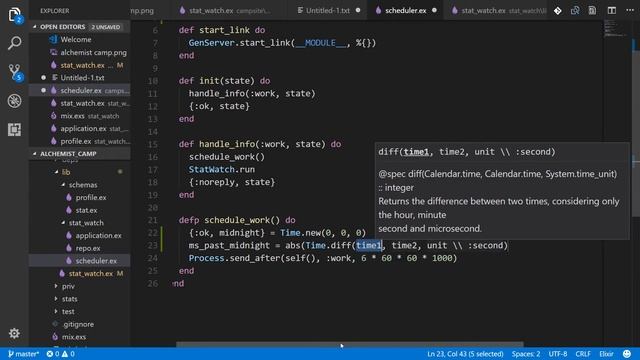The height and width of the screenshot is (360, 640).
Task: Click StatWatch.run on line 17
Action: [222, 169]
